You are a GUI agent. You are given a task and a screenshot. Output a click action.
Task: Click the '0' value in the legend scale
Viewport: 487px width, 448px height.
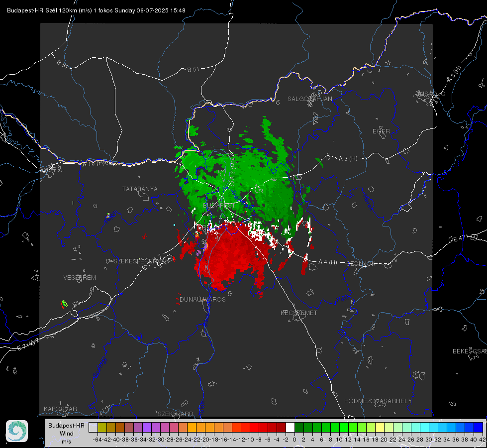click(x=294, y=440)
